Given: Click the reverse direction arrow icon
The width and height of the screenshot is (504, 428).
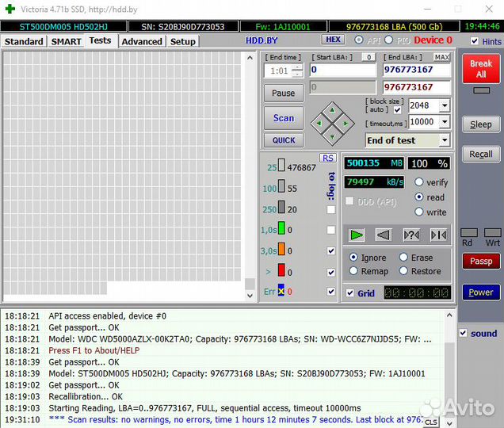Looking at the screenshot, I should (x=384, y=235).
